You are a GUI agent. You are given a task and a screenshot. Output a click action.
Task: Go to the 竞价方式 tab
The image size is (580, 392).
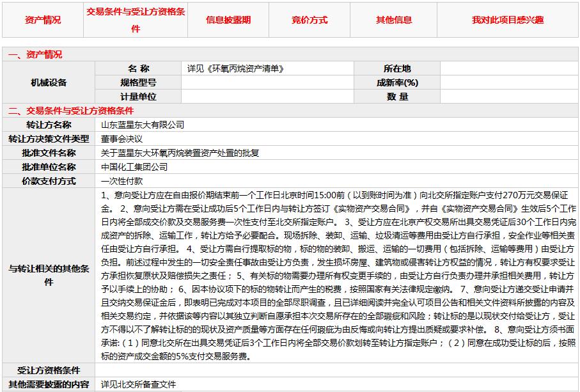(x=310, y=20)
